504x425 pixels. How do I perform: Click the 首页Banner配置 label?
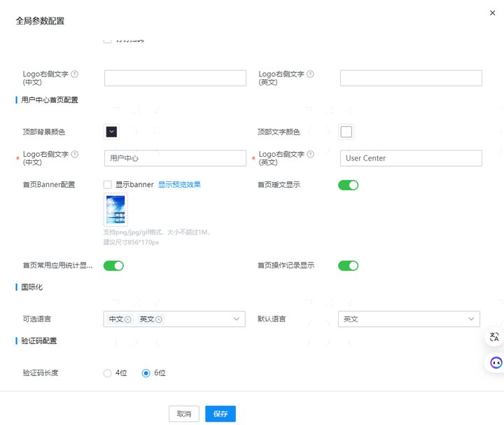tap(49, 185)
